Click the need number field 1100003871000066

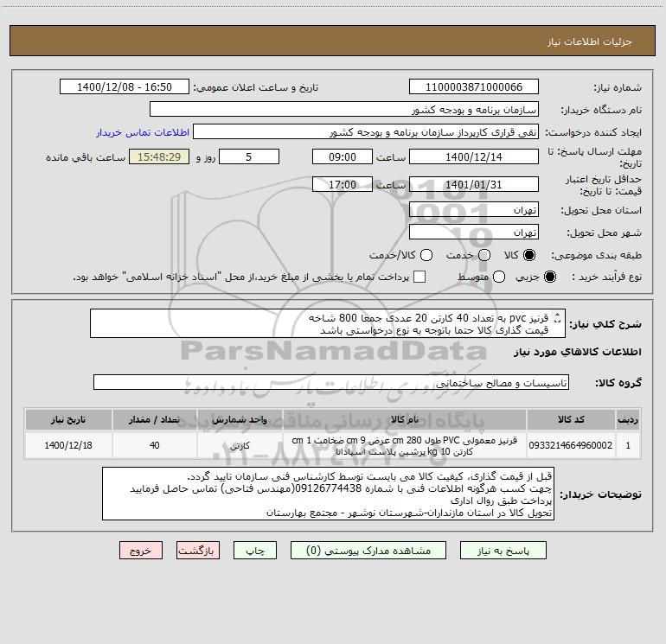tap(474, 87)
